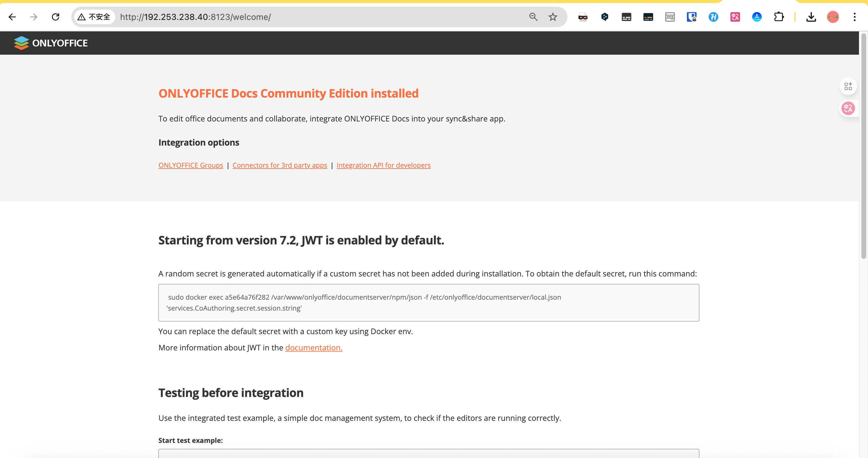Click the Bitwarden shield lock extension icon
The height and width of the screenshot is (458, 868).
(691, 17)
